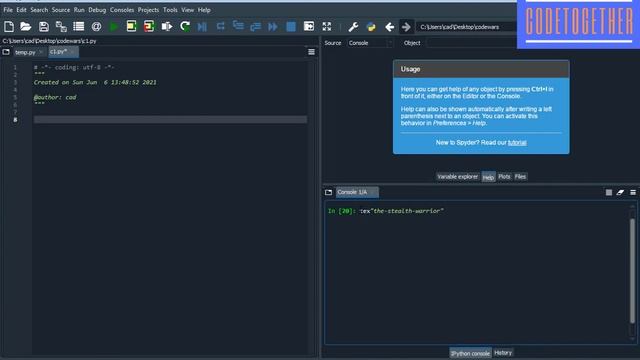This screenshot has height=360, width=640.
Task: Close the temp.py tab
Action: click(x=41, y=52)
